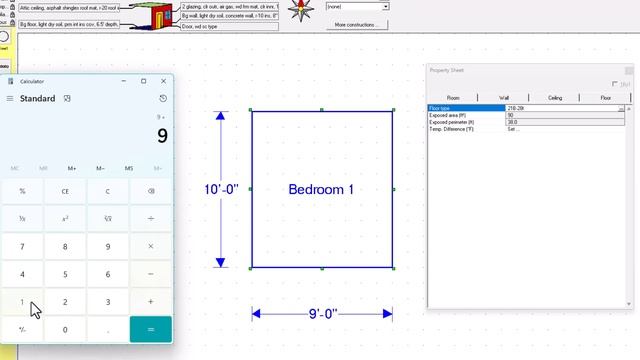Click the multiply operator key

151,246
